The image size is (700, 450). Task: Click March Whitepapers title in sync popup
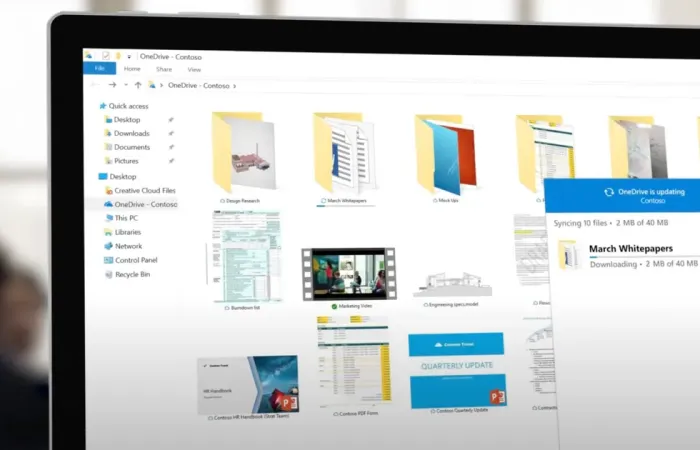point(631,249)
